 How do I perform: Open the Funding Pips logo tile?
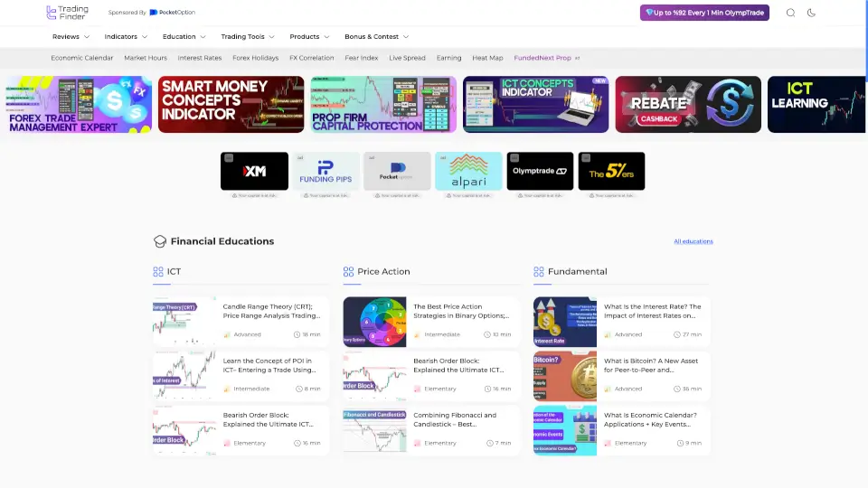pyautogui.click(x=325, y=171)
